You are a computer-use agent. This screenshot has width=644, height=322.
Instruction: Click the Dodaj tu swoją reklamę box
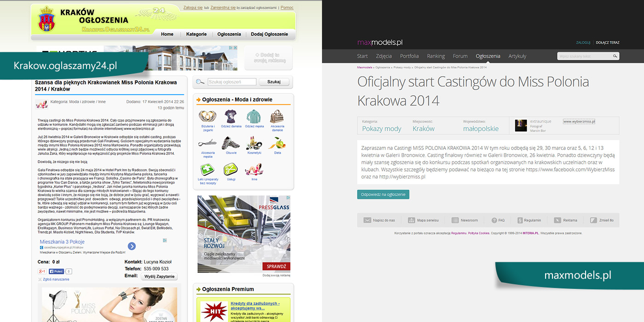(x=268, y=57)
